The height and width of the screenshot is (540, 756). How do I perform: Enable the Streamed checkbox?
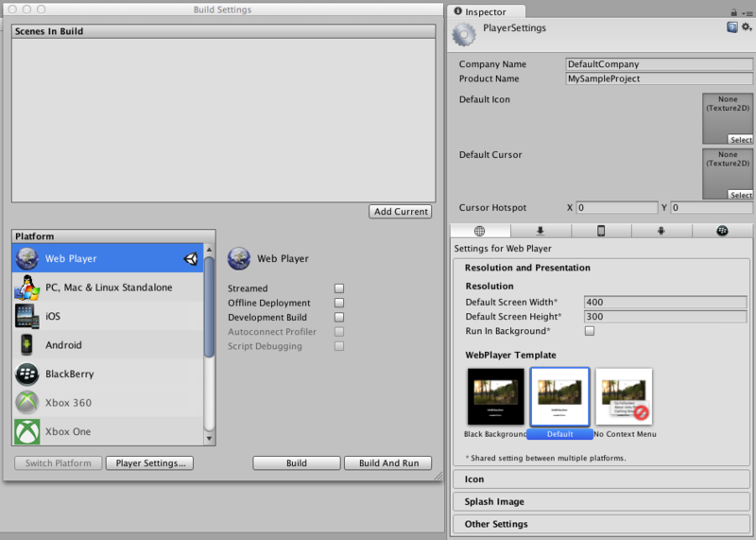pos(339,288)
